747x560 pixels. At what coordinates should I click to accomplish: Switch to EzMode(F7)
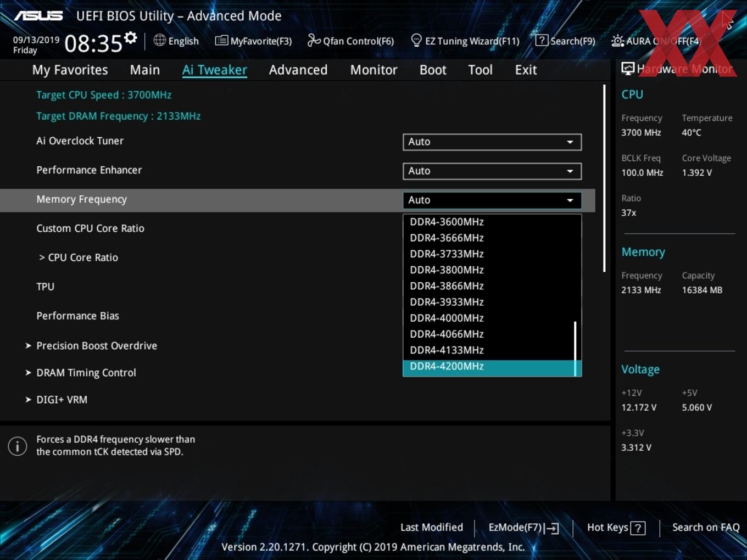click(523, 528)
